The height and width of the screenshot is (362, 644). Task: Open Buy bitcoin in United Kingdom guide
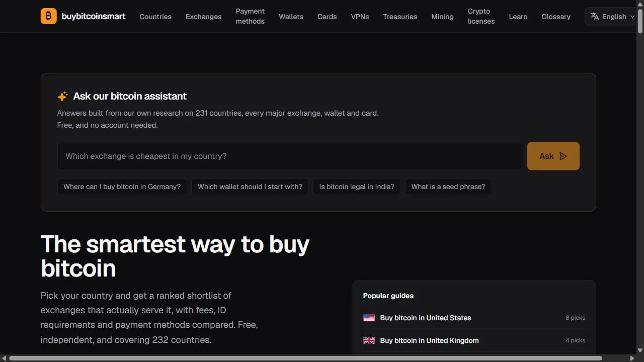474,340
